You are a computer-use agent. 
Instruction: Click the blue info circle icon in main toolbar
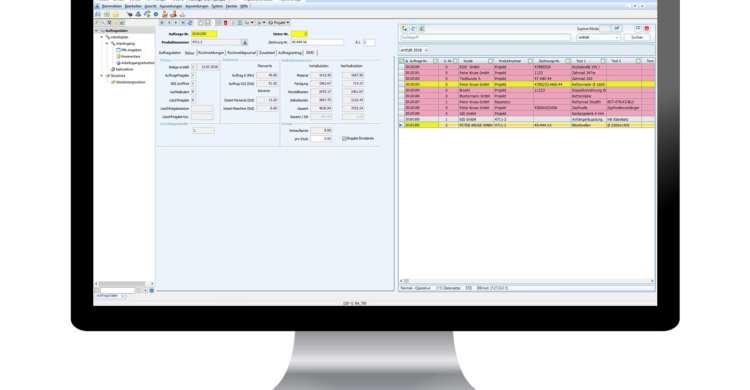pyautogui.click(x=156, y=14)
